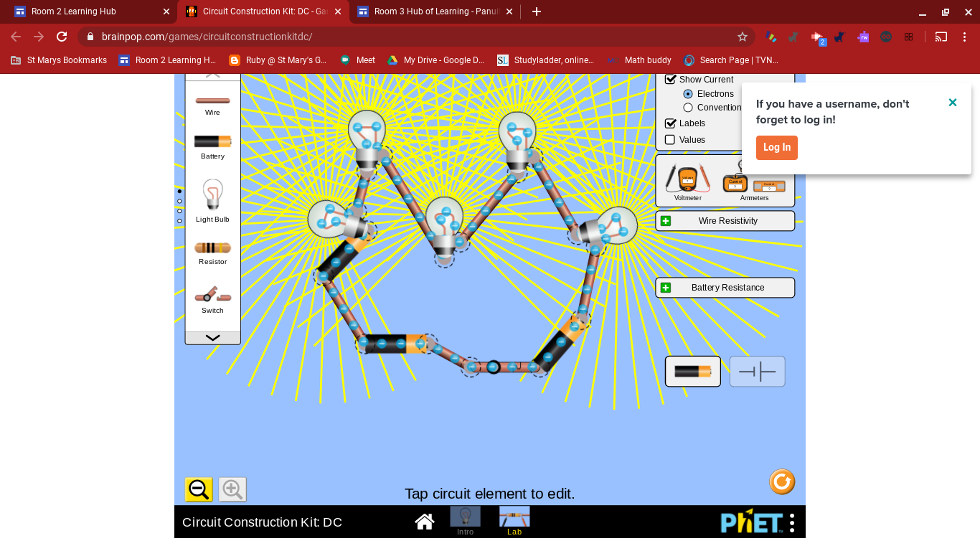Pick the Battery component from toolbox
This screenshot has height=551, width=980.
tap(212, 141)
